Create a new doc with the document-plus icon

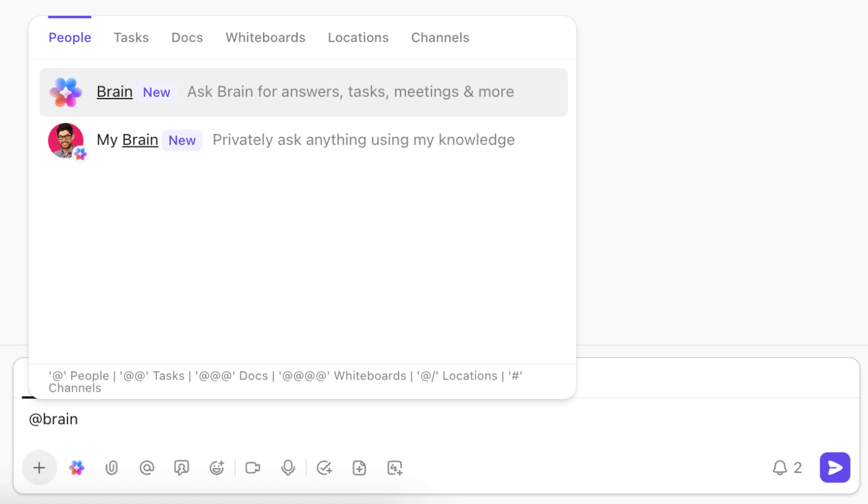[x=360, y=467]
